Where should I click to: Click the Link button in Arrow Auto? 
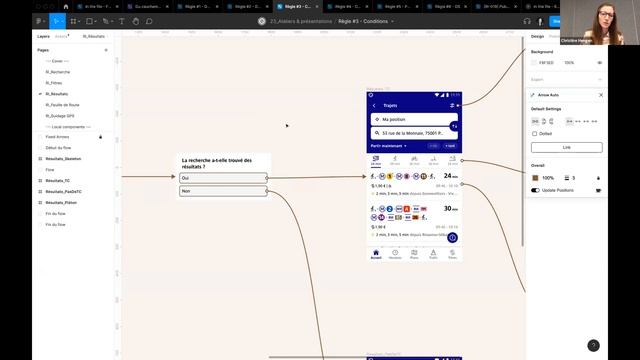pos(567,147)
